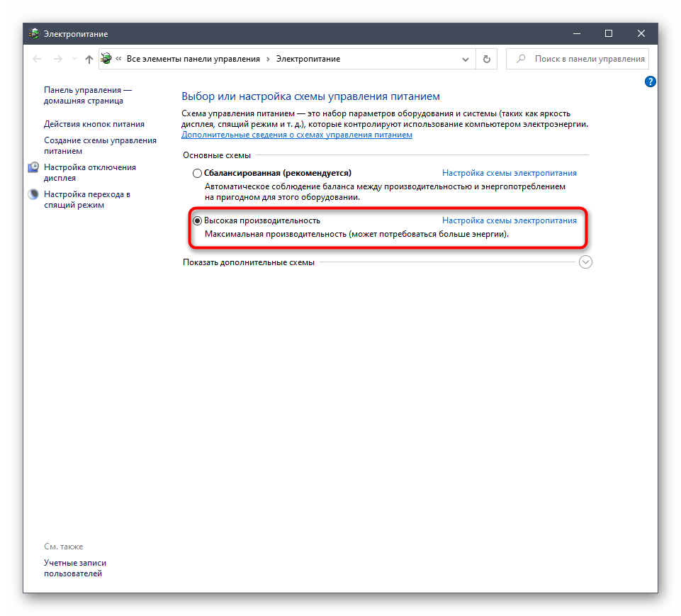681x616 pixels.
Task: Open the address bar history dropdown
Action: point(466,60)
